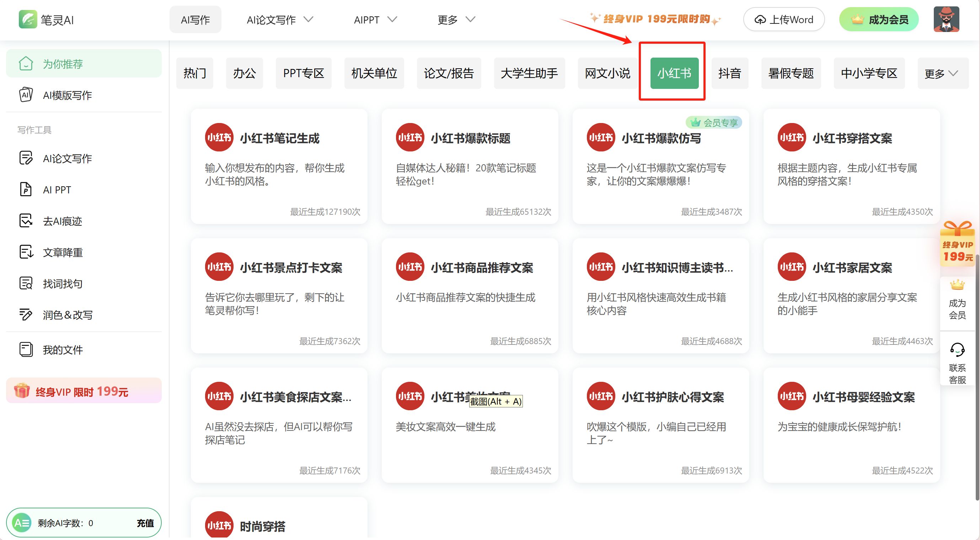
Task: Open AI论文写作 from sidebar icon
Action: click(26, 158)
